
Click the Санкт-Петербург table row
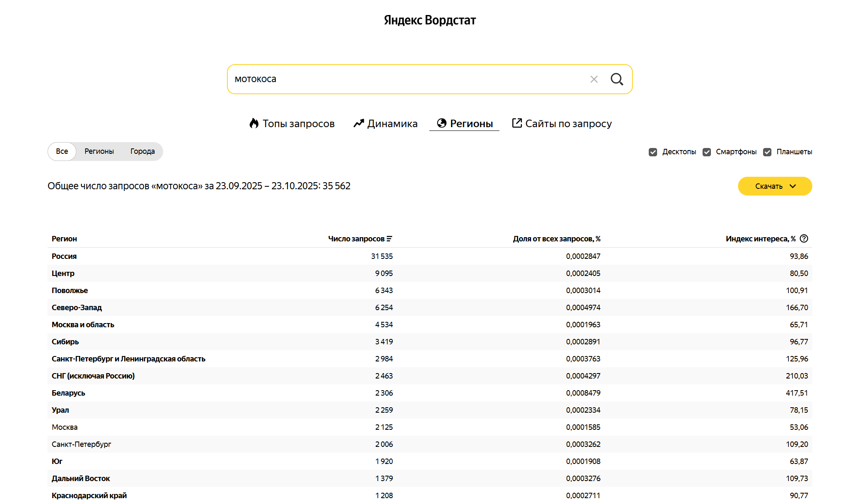(81, 444)
